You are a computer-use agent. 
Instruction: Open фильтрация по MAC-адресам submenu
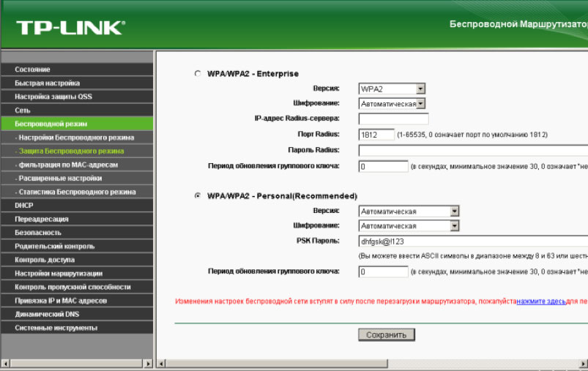click(x=77, y=165)
